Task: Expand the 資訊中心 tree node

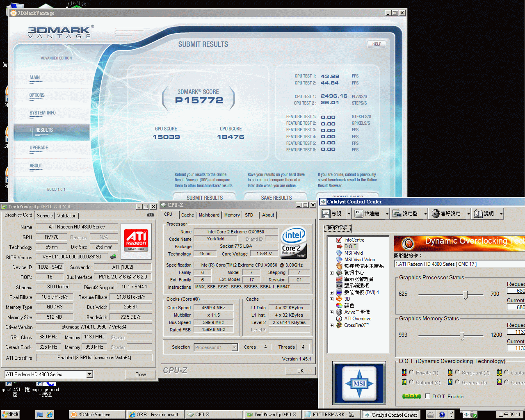Action: (x=331, y=273)
